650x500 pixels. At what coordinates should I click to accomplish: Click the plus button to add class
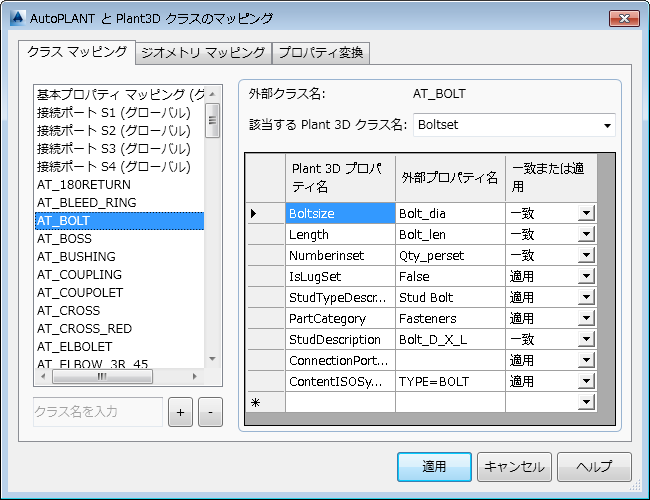[180, 412]
